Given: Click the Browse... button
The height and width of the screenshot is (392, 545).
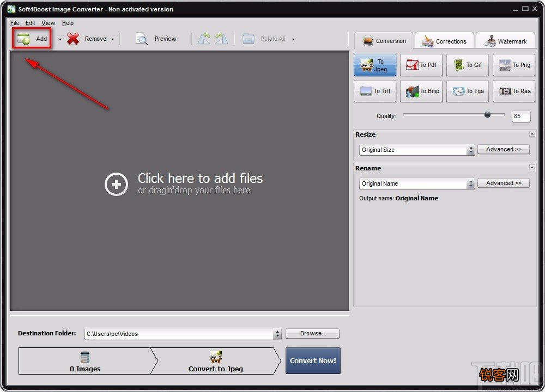Looking at the screenshot, I should point(312,333).
